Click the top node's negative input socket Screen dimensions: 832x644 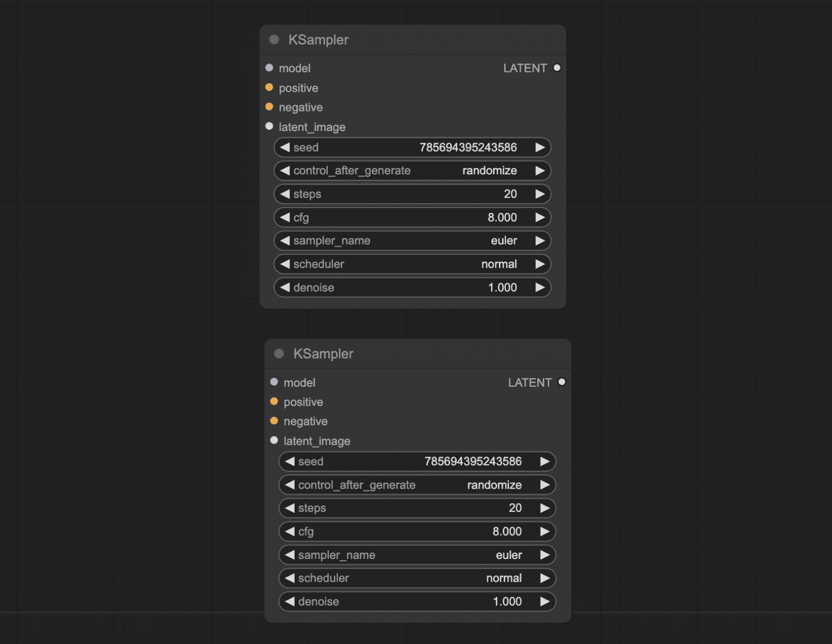tap(269, 107)
